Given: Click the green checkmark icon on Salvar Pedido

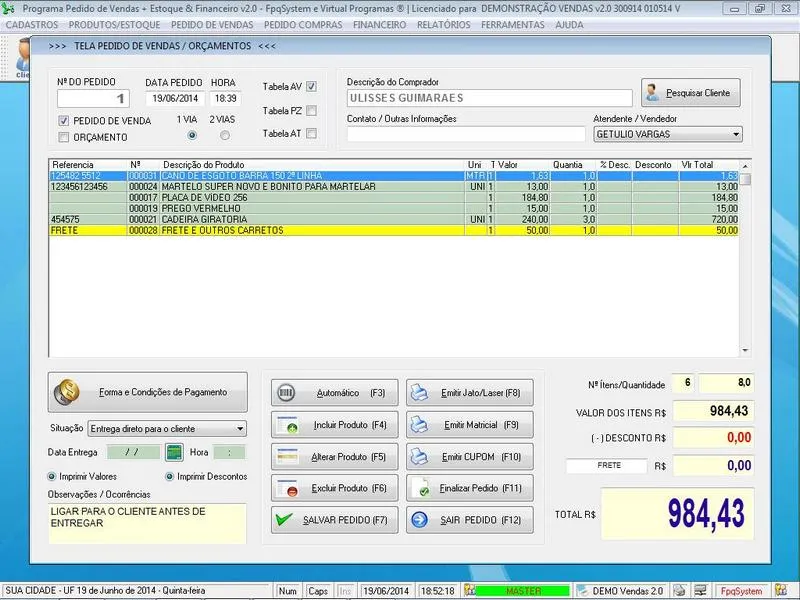Looking at the screenshot, I should tap(286, 520).
